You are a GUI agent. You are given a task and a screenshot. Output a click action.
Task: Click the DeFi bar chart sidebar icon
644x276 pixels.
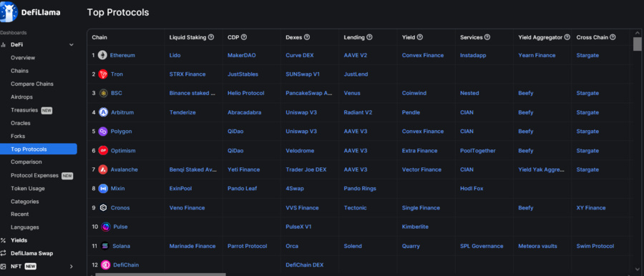pos(4,45)
